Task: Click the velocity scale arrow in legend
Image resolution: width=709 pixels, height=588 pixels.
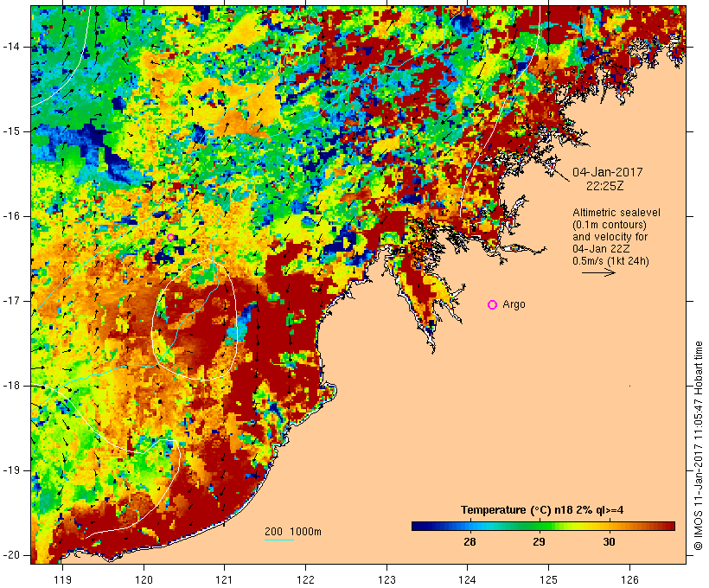Action: click(598, 272)
